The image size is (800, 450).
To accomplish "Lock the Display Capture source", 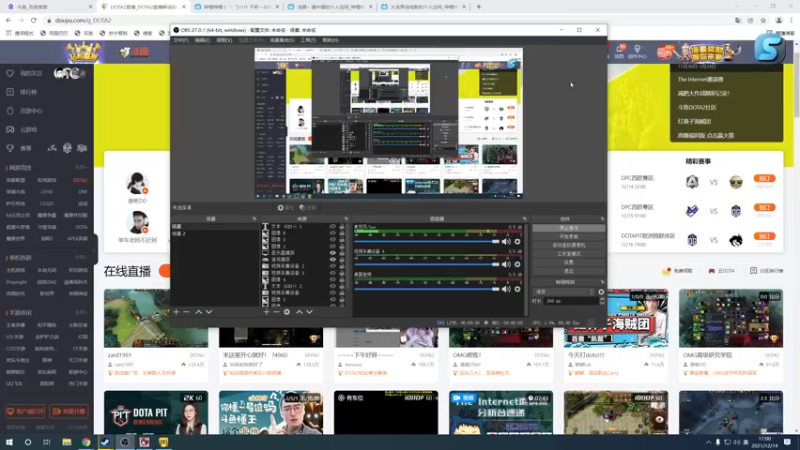I will (x=342, y=253).
